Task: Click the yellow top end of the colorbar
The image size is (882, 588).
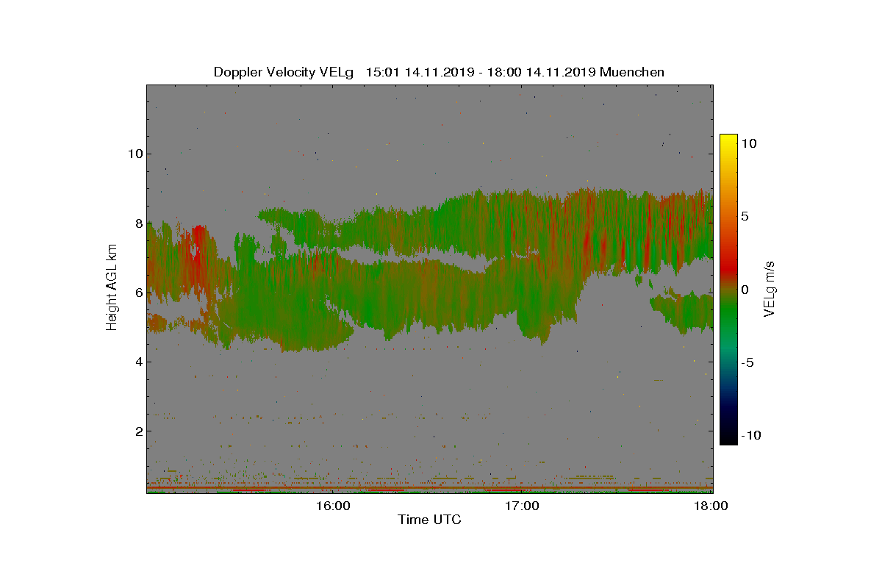Action: click(x=728, y=140)
